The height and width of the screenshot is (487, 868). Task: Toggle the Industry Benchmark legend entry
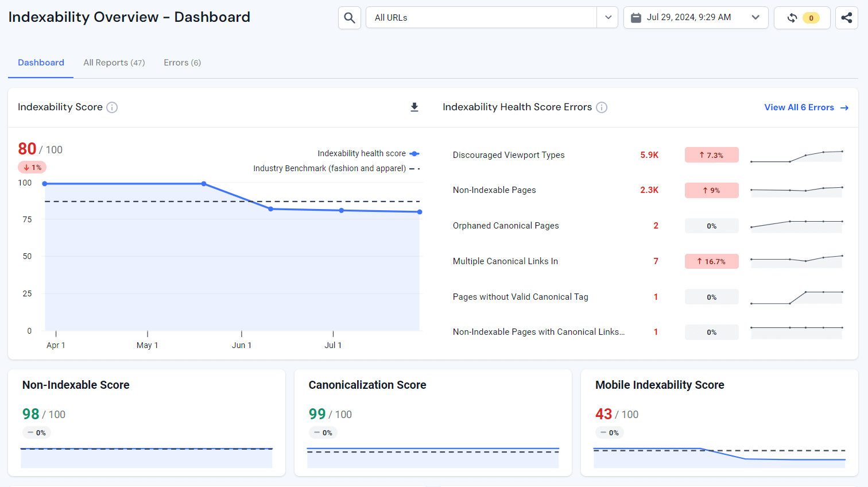click(336, 168)
